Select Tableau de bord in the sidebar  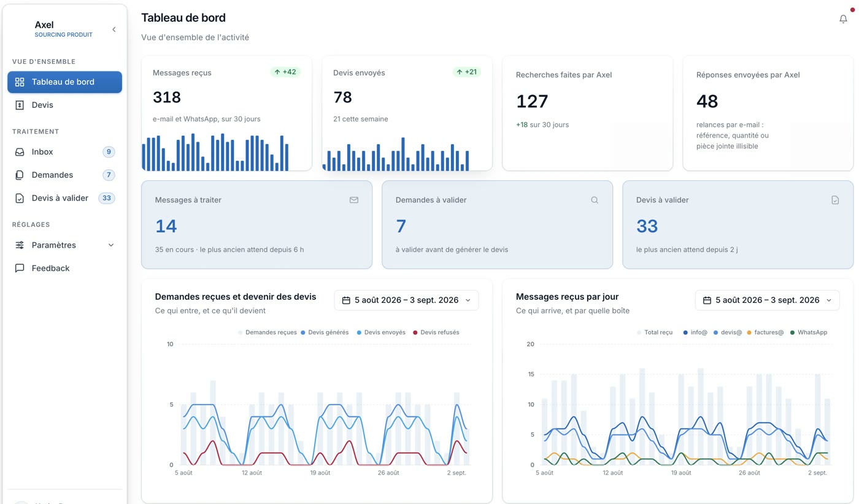click(x=65, y=82)
